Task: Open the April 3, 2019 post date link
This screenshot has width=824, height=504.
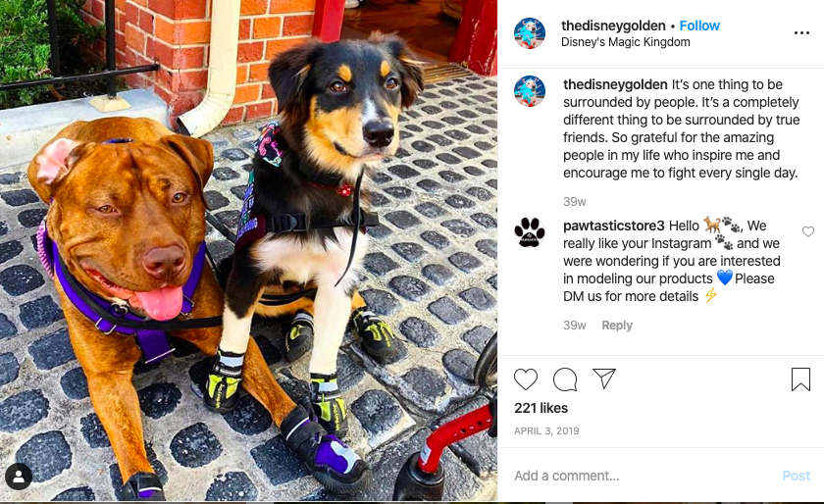Action: (546, 430)
